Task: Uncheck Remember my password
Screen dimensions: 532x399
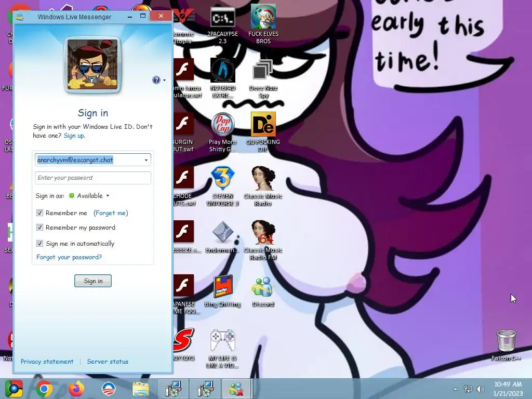Action: tap(39, 228)
